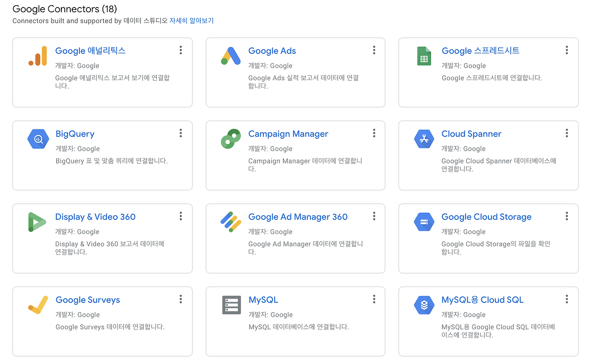Click '개발자: Google' under BigQuery

(77, 149)
